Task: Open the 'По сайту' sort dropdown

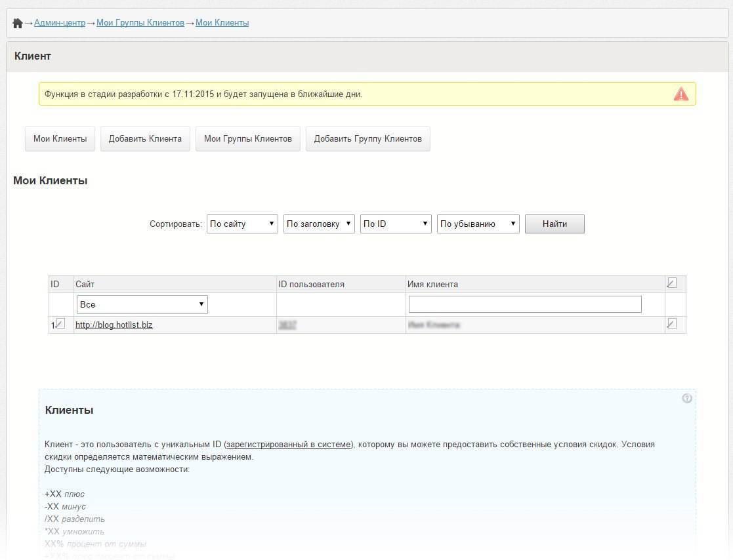Action: click(242, 224)
